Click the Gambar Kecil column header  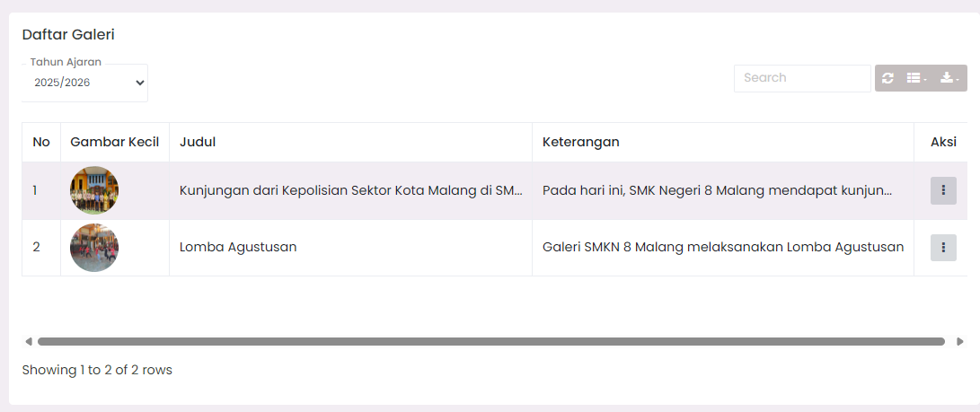[115, 142]
